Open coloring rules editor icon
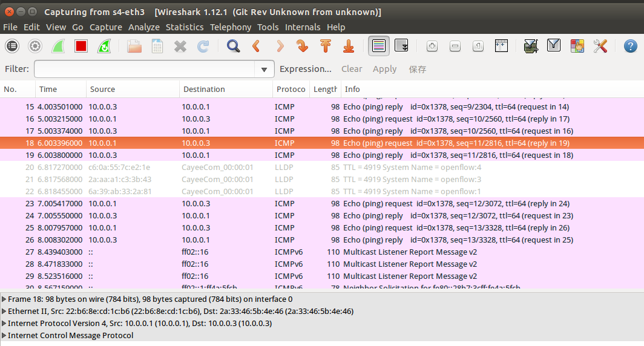The width and height of the screenshot is (644, 346). pos(577,46)
